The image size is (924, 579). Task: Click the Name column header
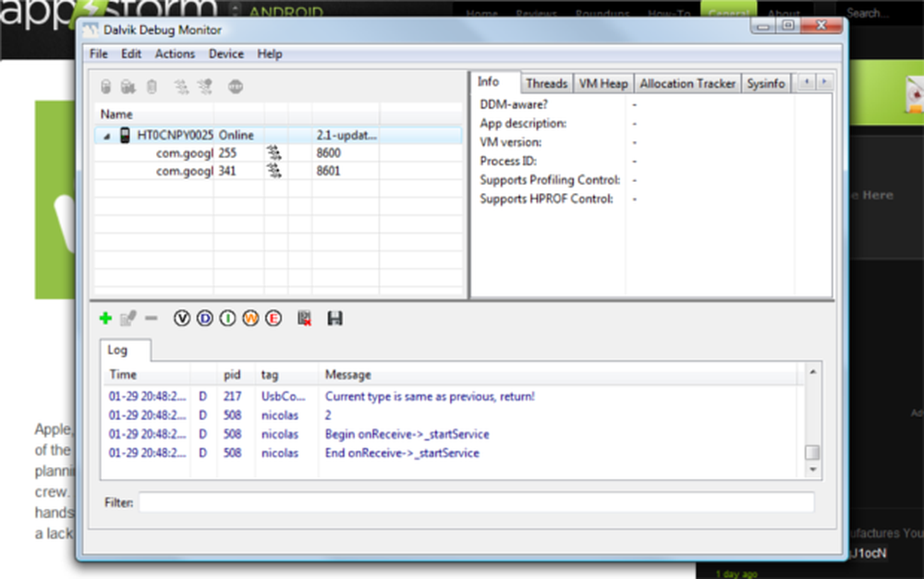153,115
